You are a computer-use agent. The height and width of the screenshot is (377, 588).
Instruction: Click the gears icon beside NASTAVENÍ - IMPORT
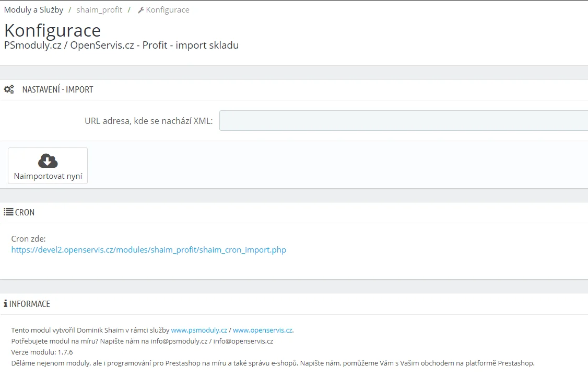coord(9,89)
